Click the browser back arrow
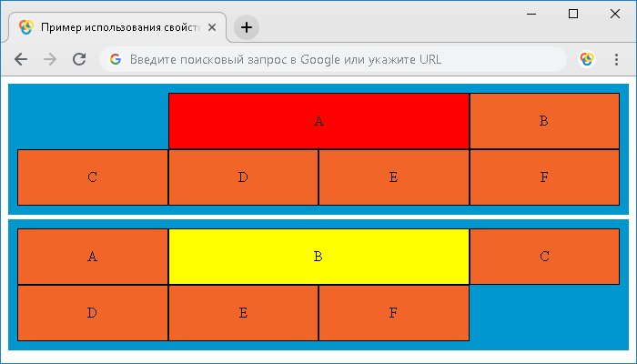Viewport: 637px width, 364px height. coord(21,59)
